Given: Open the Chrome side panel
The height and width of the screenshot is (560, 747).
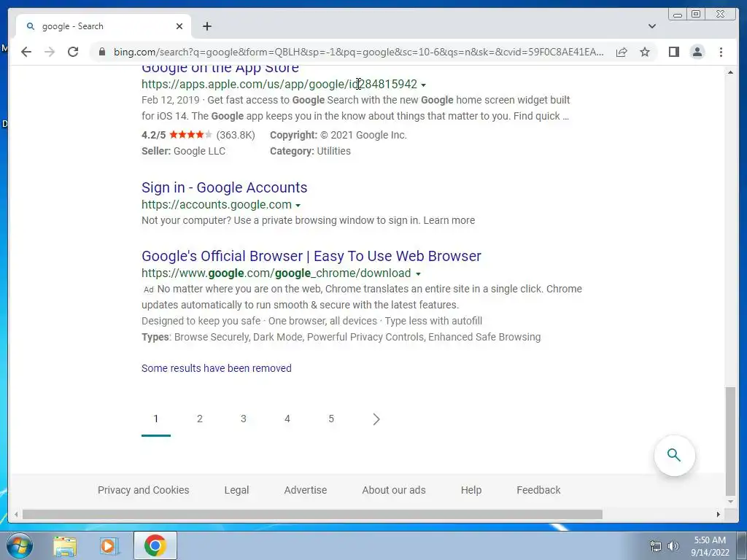Looking at the screenshot, I should 673,52.
